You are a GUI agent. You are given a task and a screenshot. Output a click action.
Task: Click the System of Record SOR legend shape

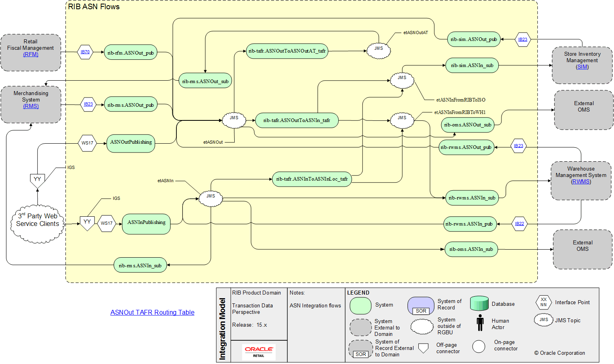(x=421, y=306)
